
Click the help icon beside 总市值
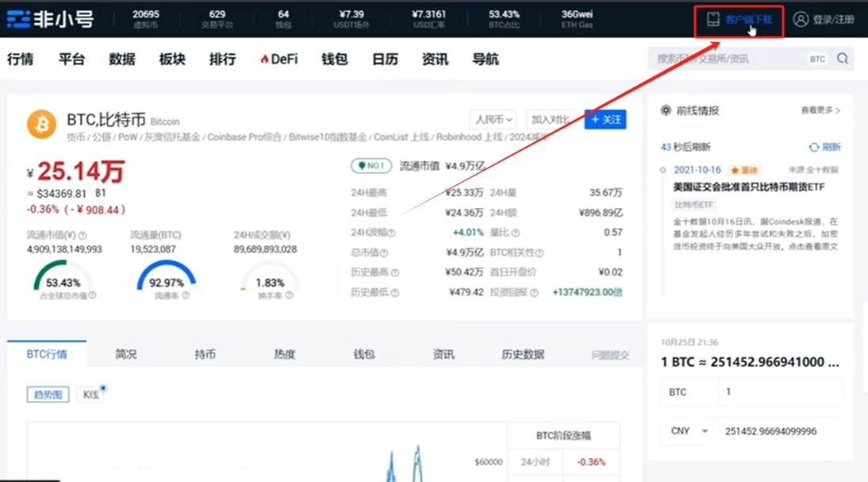click(x=384, y=253)
